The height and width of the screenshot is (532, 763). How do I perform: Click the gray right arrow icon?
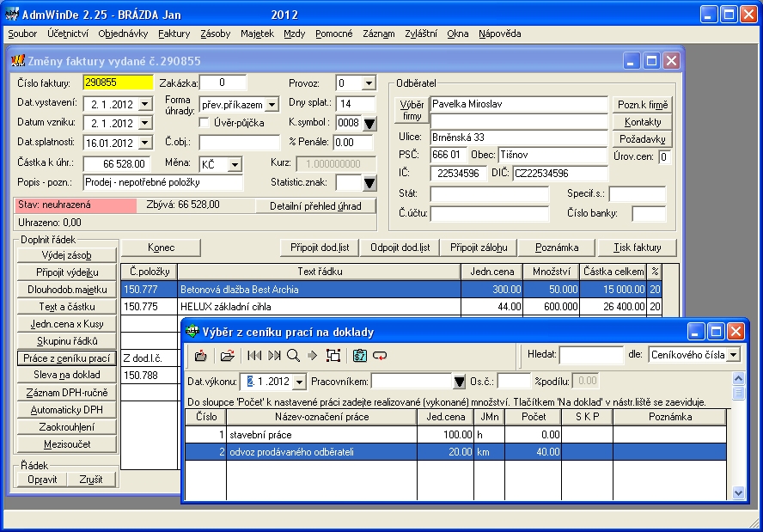coord(313,356)
